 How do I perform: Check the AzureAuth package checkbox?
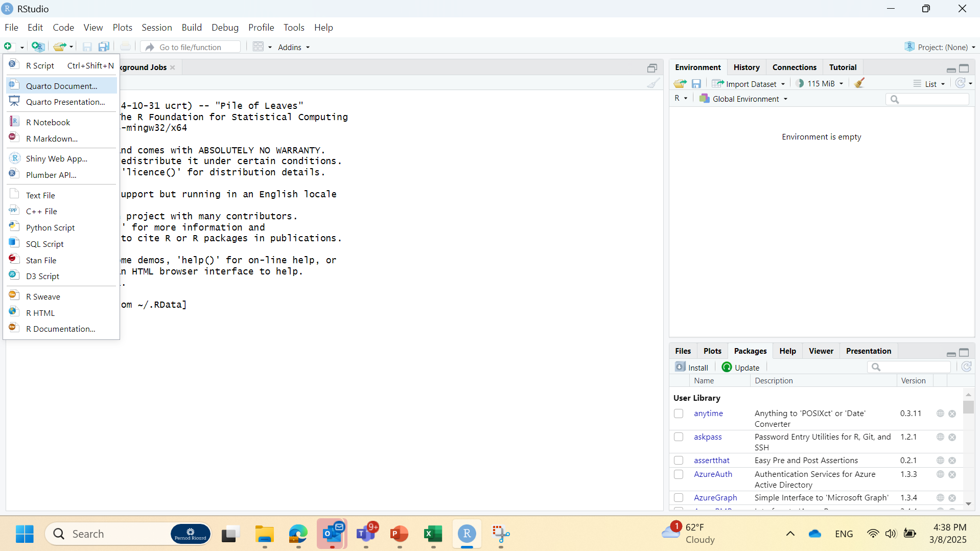coord(679,474)
